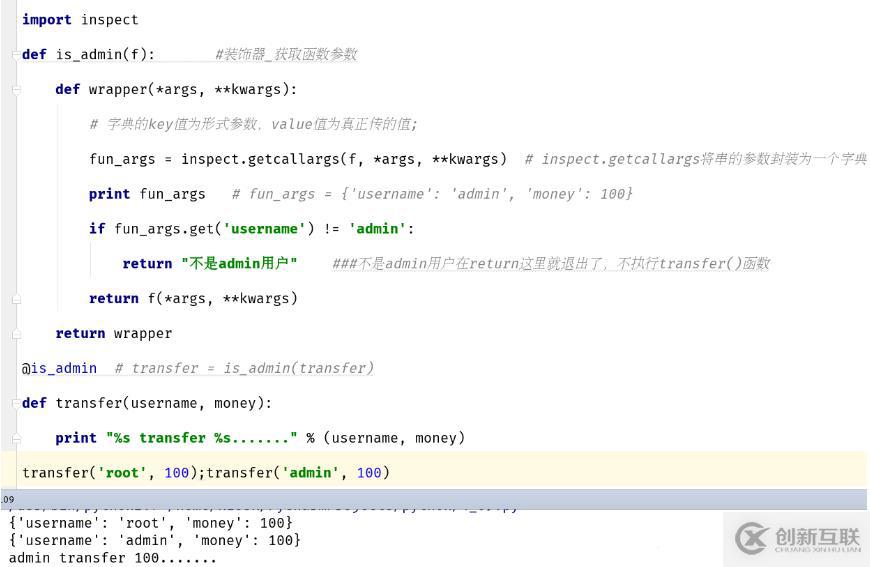This screenshot has height=567, width=870.
Task: Click output line 'admin transfer 100.......'
Action: click(113, 558)
